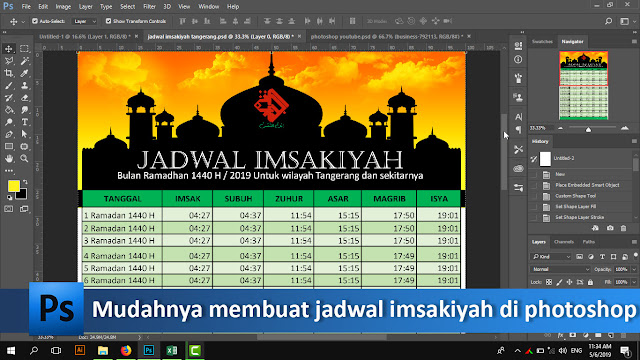Select the Move tool
Viewport: 640px width, 360px height.
(x=9, y=49)
